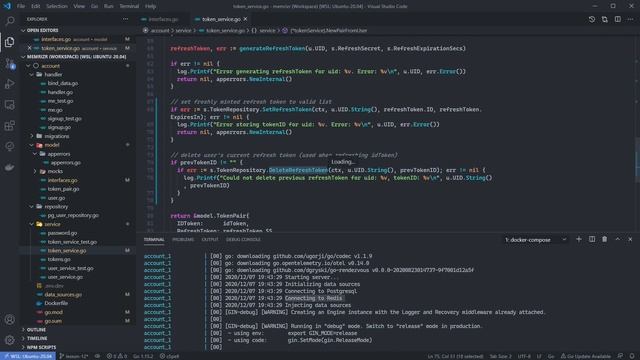640x360 pixels.
Task: Open data_sources.go file
Action: coord(63,295)
